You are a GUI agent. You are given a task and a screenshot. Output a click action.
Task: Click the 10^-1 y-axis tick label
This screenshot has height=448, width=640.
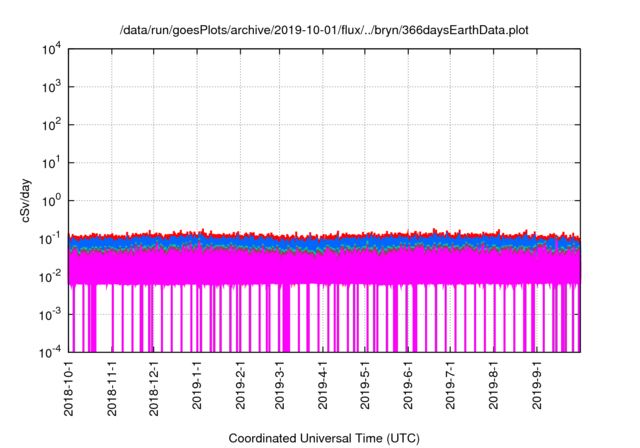click(x=50, y=238)
